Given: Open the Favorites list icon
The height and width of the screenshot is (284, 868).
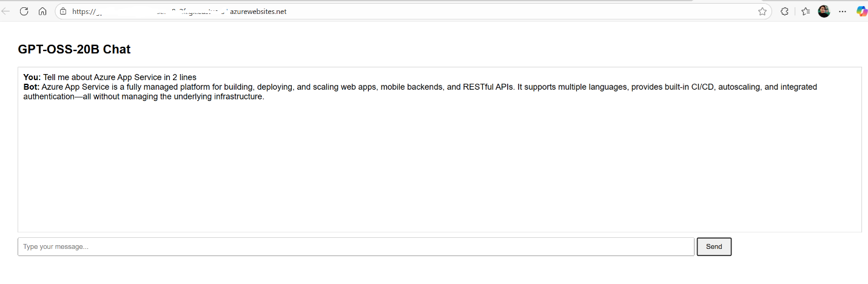Looking at the screenshot, I should pyautogui.click(x=806, y=11).
